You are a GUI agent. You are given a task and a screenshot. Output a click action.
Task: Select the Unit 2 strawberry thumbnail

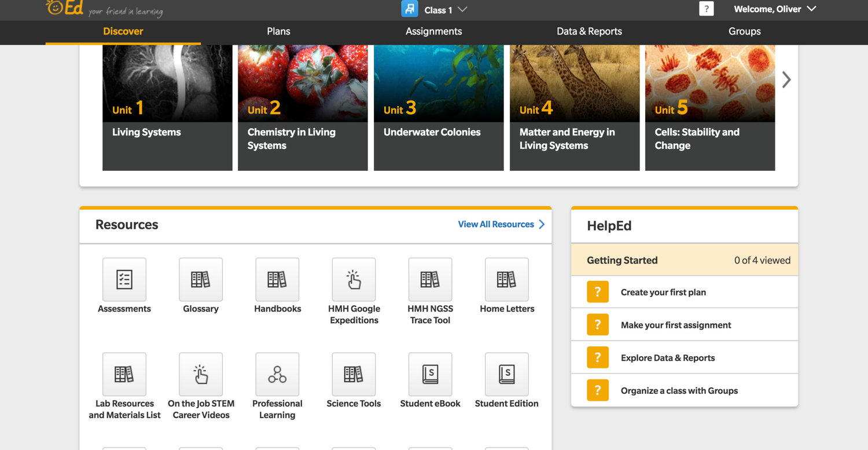point(303,81)
